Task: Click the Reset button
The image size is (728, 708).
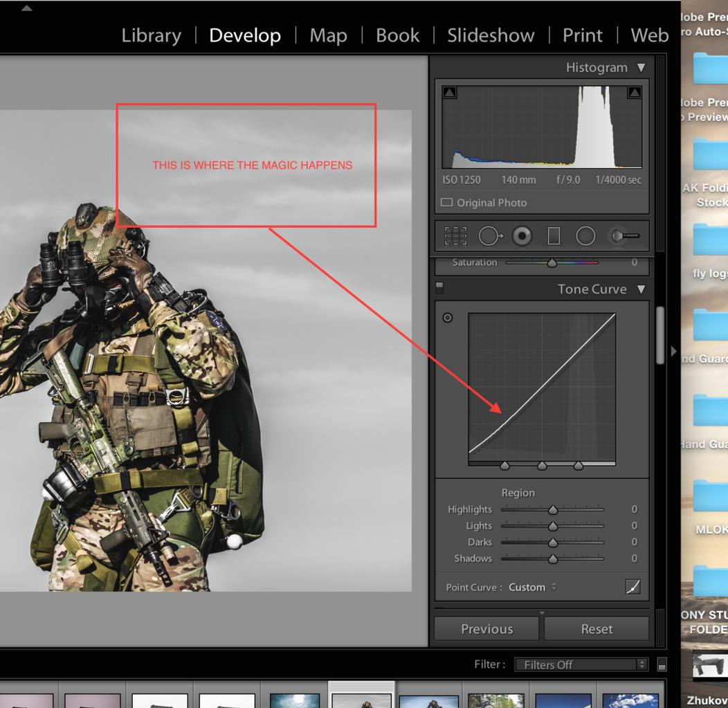Action: [597, 629]
